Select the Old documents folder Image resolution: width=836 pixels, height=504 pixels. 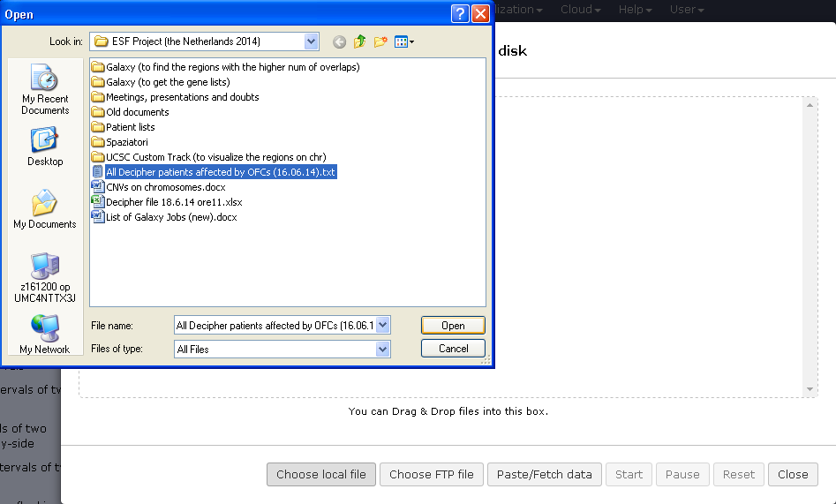137,112
